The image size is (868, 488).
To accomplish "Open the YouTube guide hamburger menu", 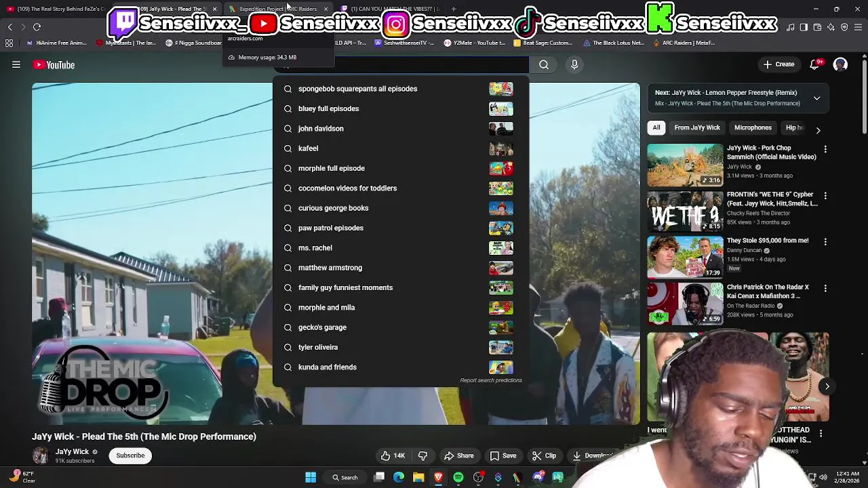I will tap(16, 65).
